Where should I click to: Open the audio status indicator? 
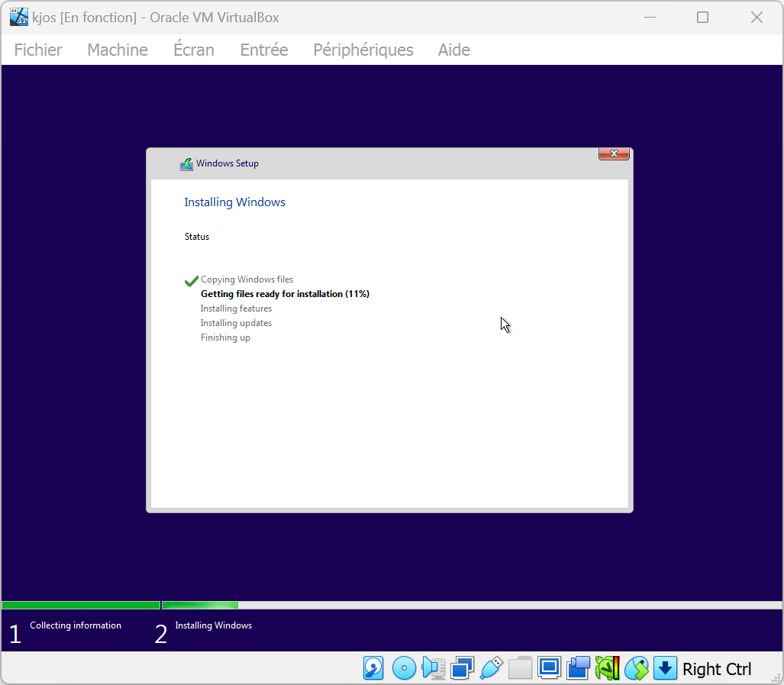[x=434, y=668]
